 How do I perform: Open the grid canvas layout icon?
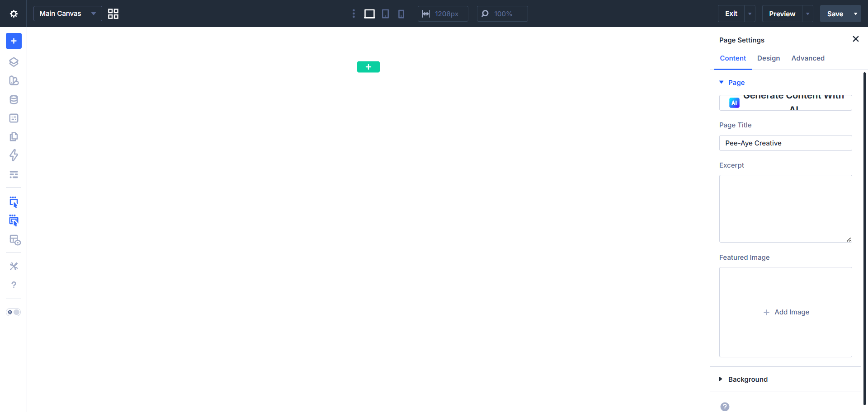pos(113,14)
